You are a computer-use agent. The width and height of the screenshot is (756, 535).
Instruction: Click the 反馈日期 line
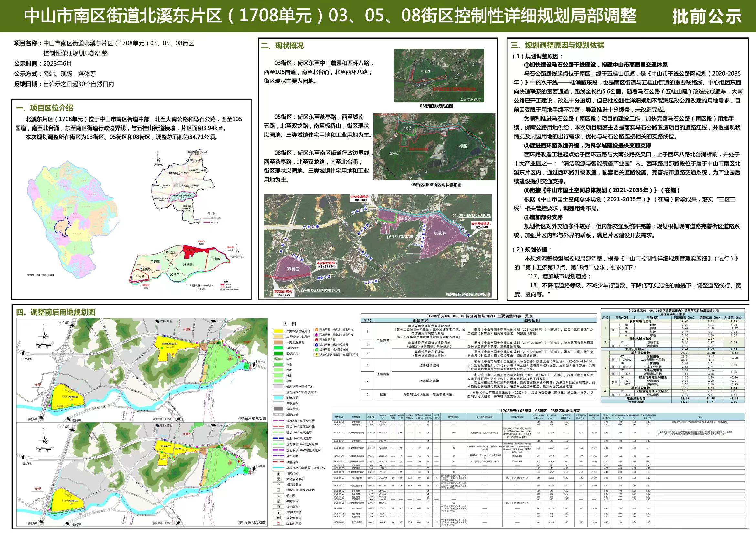click(x=64, y=84)
